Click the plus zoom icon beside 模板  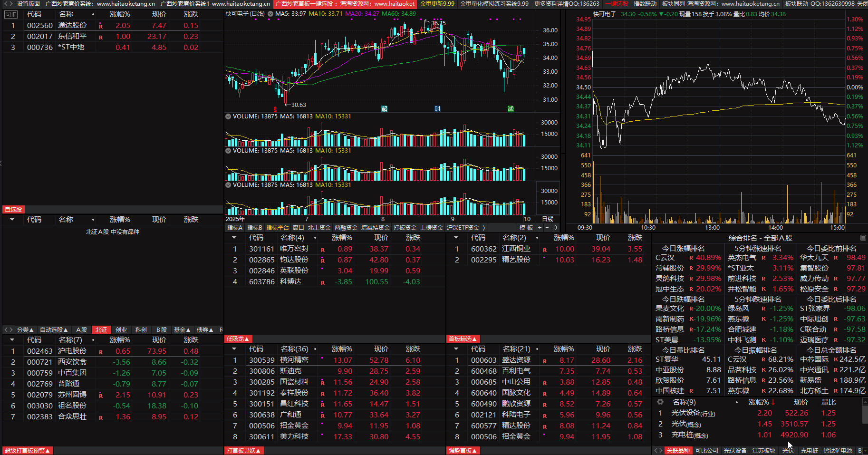pos(540,228)
